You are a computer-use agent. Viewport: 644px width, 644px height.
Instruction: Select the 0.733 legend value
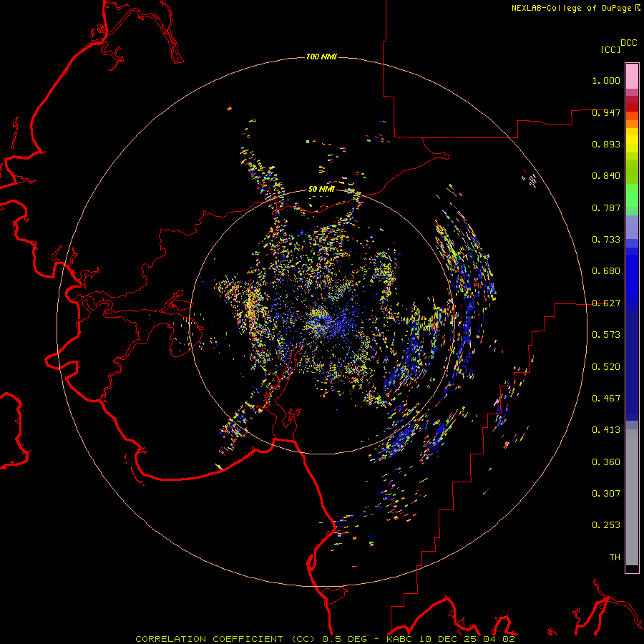tap(606, 240)
